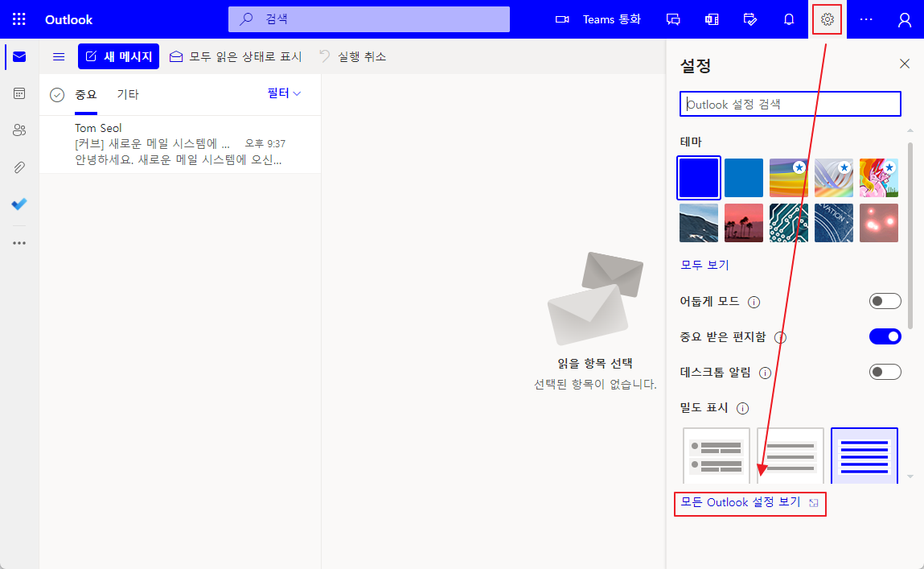
Task: Choose the gray ribbons theme
Action: tap(834, 178)
